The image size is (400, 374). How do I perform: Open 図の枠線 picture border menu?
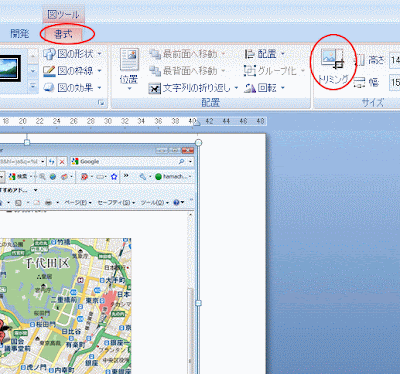(x=72, y=71)
